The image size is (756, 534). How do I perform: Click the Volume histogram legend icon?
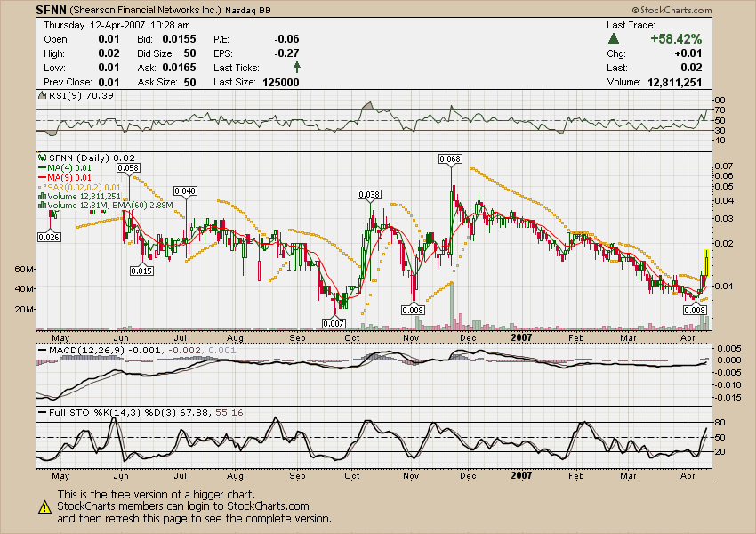42,195
